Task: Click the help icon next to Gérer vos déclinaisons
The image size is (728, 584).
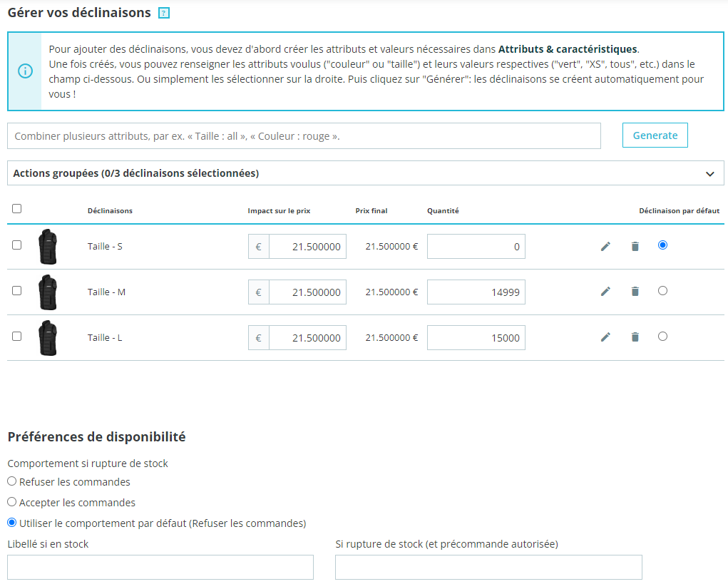Action: pos(164,13)
